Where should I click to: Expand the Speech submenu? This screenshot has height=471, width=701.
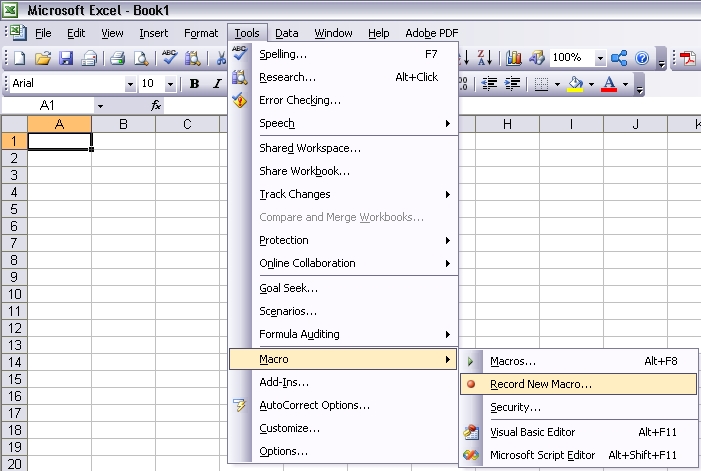tap(343, 123)
